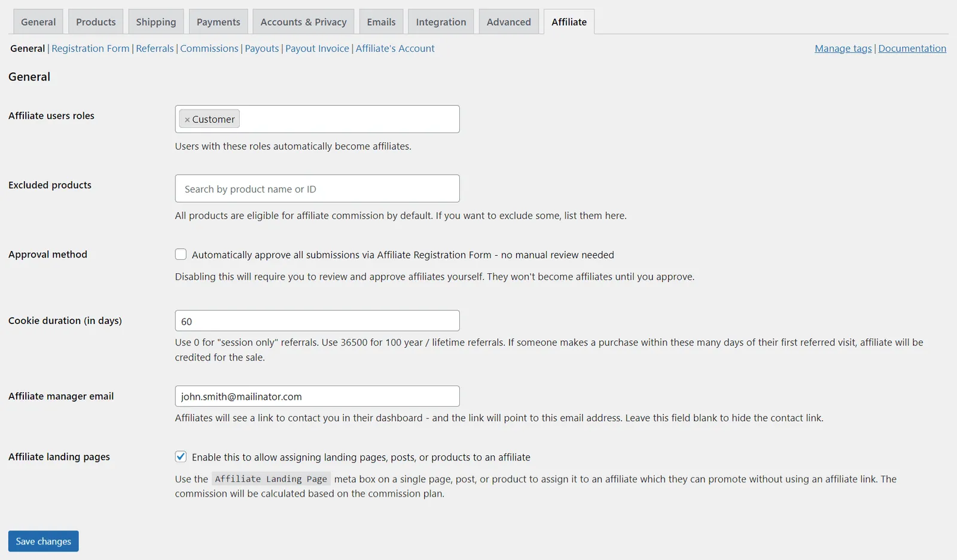Screen dimensions: 957x560
Task: Go to the Referrals subsection
Action: 155,48
